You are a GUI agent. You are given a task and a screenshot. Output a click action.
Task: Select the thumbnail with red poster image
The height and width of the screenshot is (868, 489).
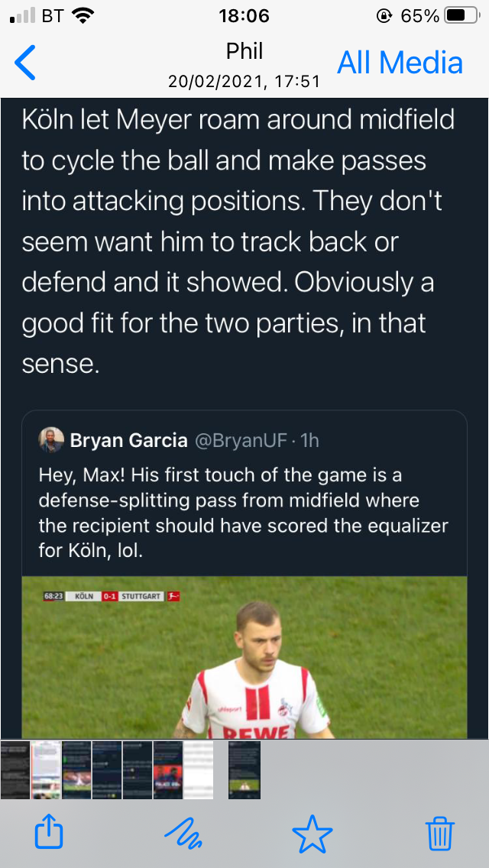[168, 769]
